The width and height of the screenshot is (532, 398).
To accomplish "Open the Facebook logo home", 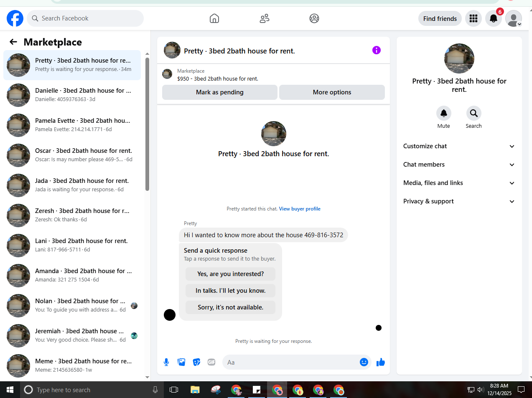I will pos(15,18).
